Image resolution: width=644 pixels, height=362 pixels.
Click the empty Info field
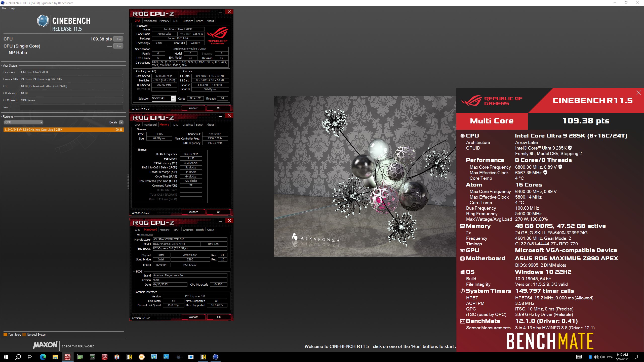tap(71, 107)
